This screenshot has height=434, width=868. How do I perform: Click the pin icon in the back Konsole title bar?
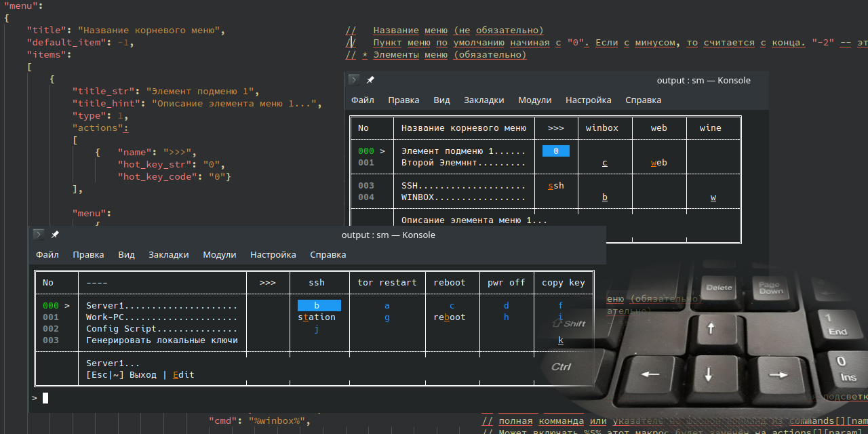370,80
